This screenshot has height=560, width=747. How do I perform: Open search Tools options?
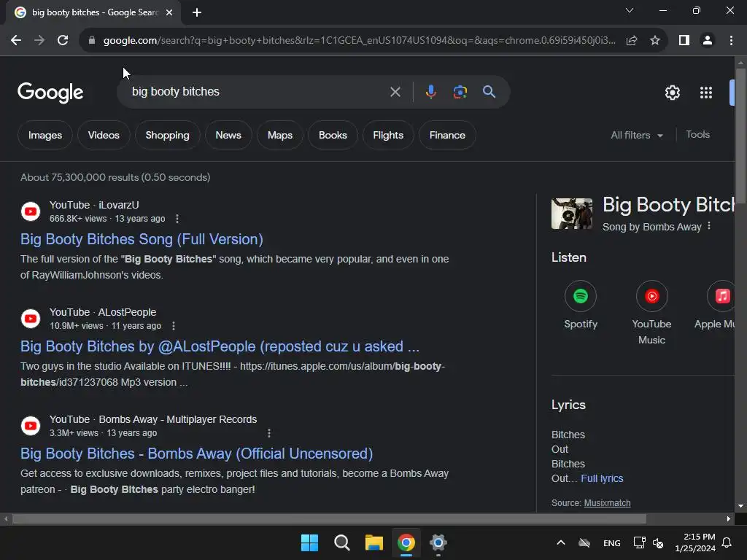pyautogui.click(x=697, y=135)
